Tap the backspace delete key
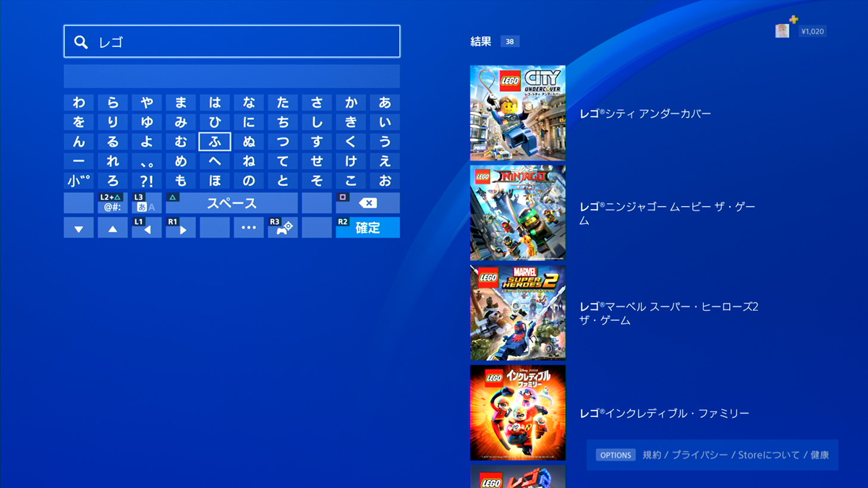This screenshot has height=488, width=868. [367, 203]
